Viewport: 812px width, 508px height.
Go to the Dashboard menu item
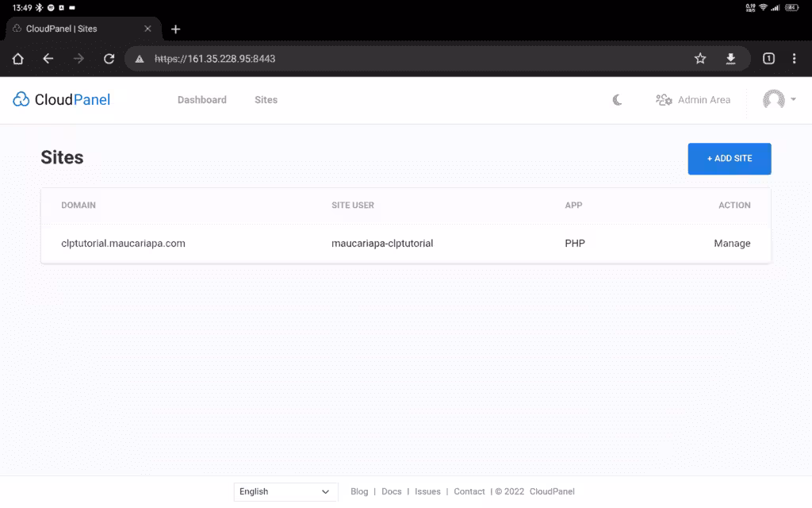coord(202,99)
